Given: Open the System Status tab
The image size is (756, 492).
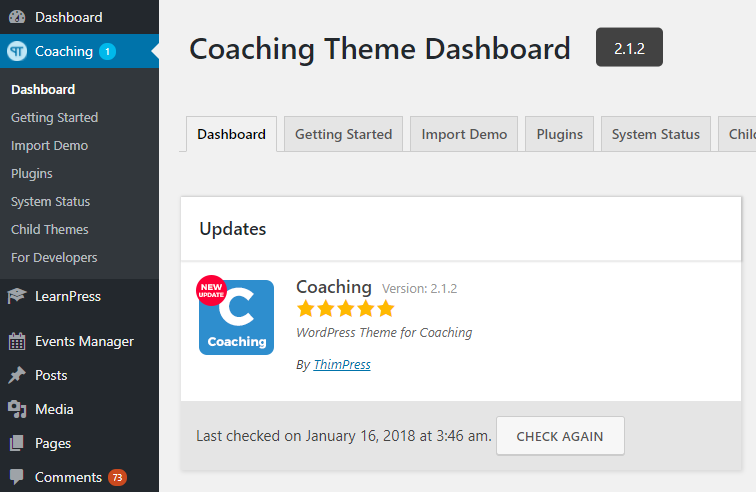Looking at the screenshot, I should coord(656,134).
